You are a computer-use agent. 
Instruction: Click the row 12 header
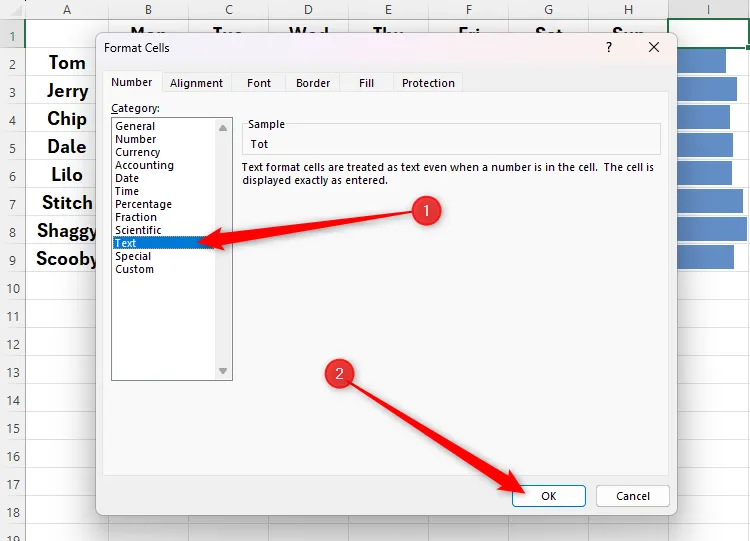coord(13,344)
